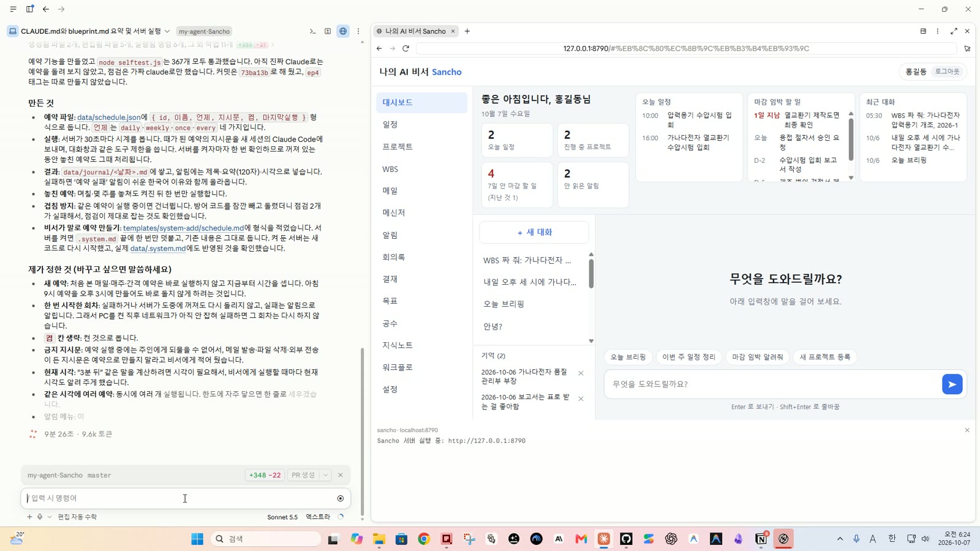Viewport: 980px width, 551px height.
Task: Click the stop/record circle in the command input
Action: [x=341, y=498]
